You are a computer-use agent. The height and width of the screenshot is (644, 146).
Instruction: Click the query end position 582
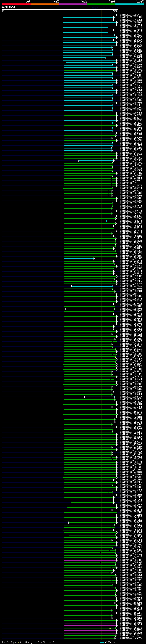coord(115,11)
